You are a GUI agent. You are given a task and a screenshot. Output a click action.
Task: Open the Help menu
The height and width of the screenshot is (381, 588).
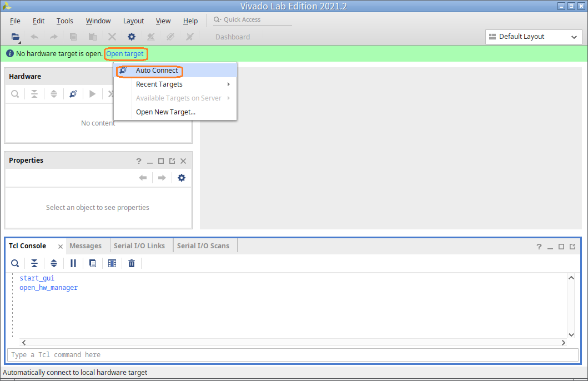click(x=190, y=21)
